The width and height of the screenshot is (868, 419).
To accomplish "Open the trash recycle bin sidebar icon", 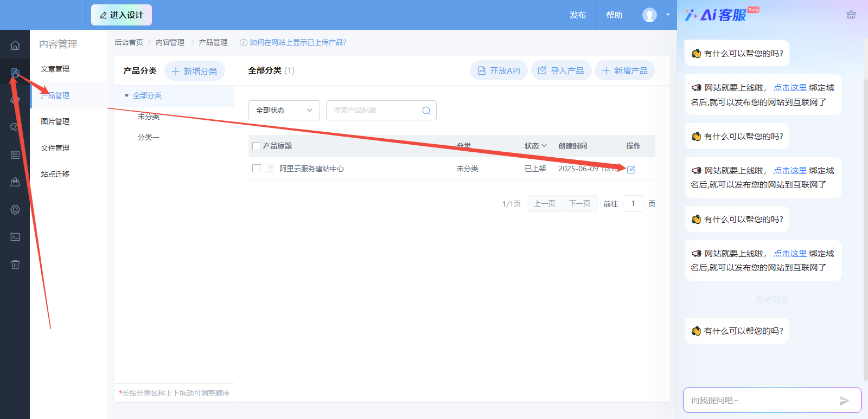I will [15, 265].
